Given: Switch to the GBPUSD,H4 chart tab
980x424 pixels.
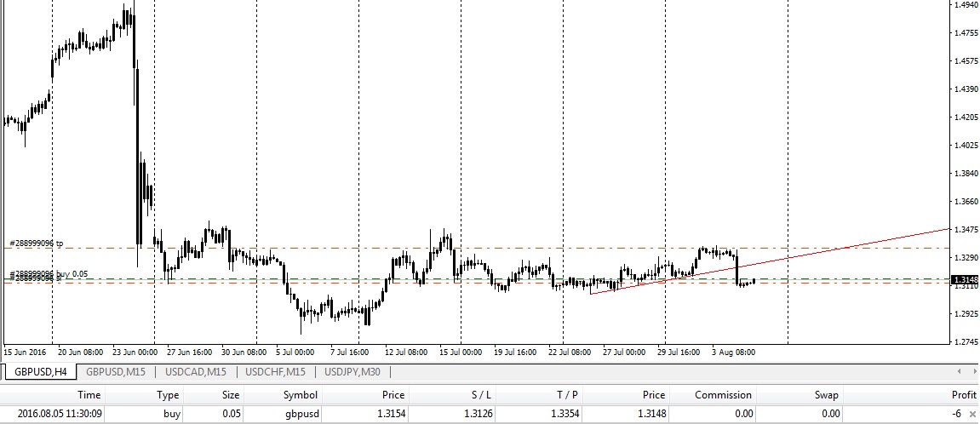Looking at the screenshot, I should 41,372.
